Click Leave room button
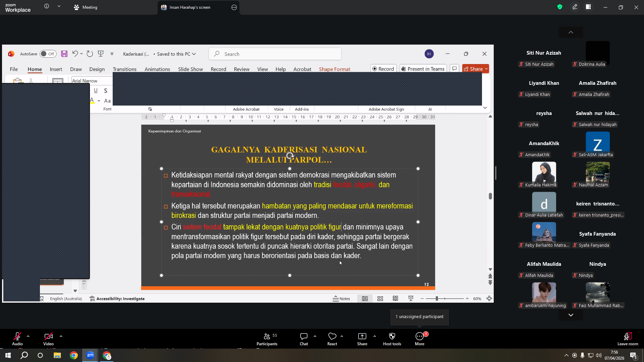The image size is (644, 362). pyautogui.click(x=628, y=339)
